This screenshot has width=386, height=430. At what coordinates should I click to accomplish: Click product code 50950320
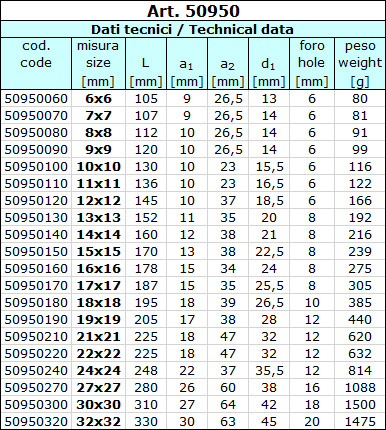pyautogui.click(x=36, y=422)
